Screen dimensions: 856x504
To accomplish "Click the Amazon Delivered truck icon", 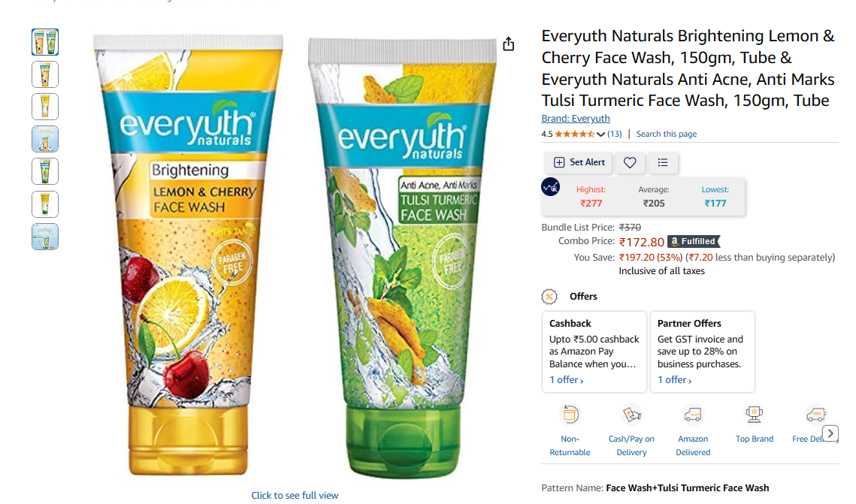I will tap(693, 415).
